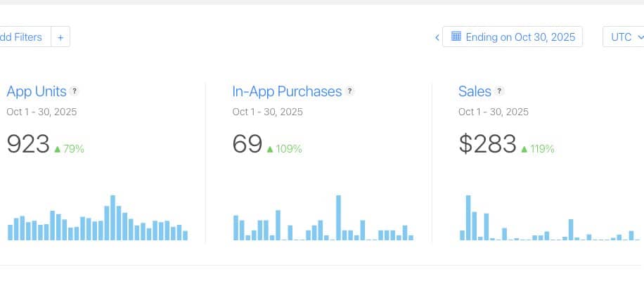Screen dimensions: 644x293
Task: Click the 119% increase indicator for Sales
Action: click(x=538, y=149)
